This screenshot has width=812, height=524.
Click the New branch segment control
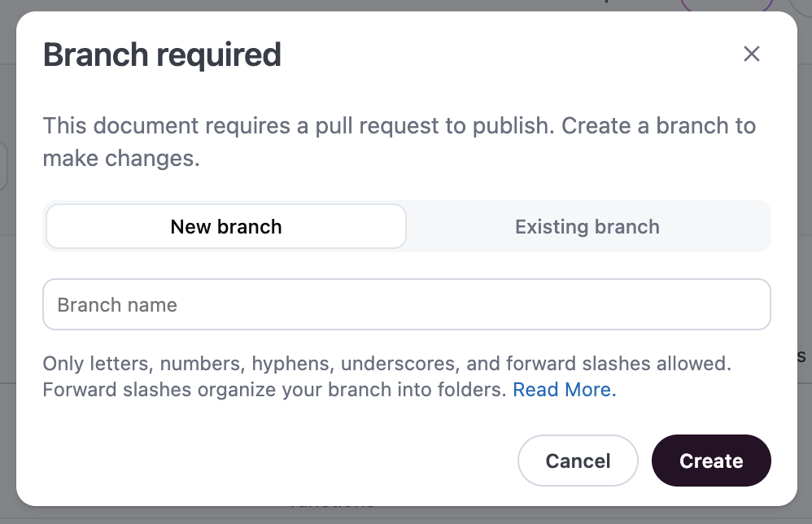tap(225, 226)
